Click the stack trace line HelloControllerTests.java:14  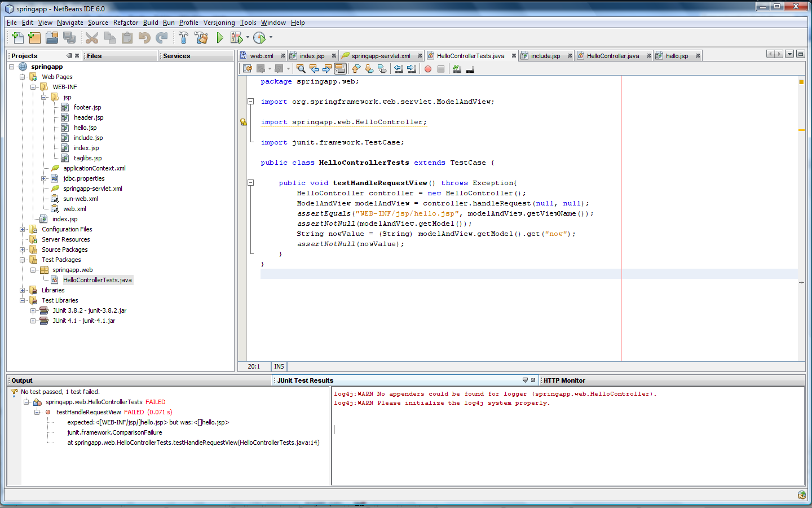coord(193,443)
